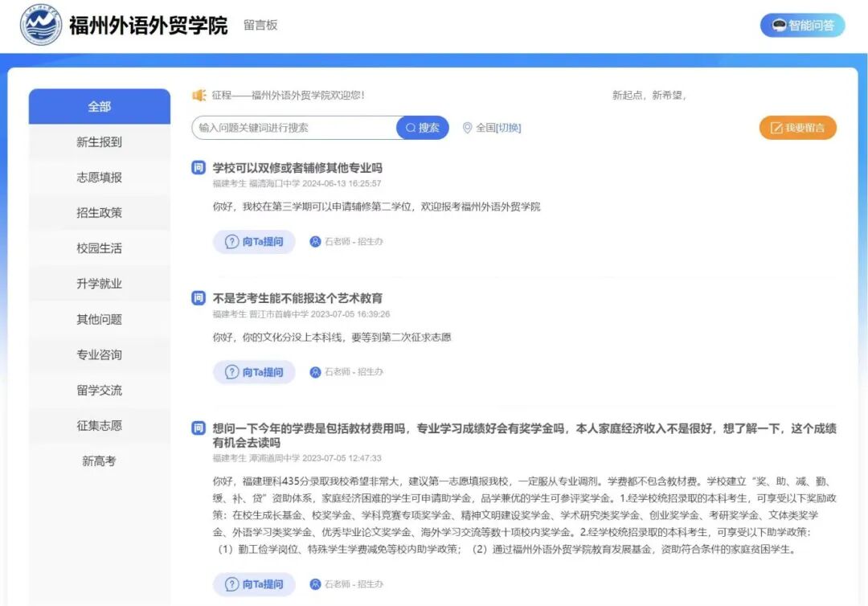Click question icon beside 想问一下今年的学费 title
868x606 pixels.
pos(199,428)
